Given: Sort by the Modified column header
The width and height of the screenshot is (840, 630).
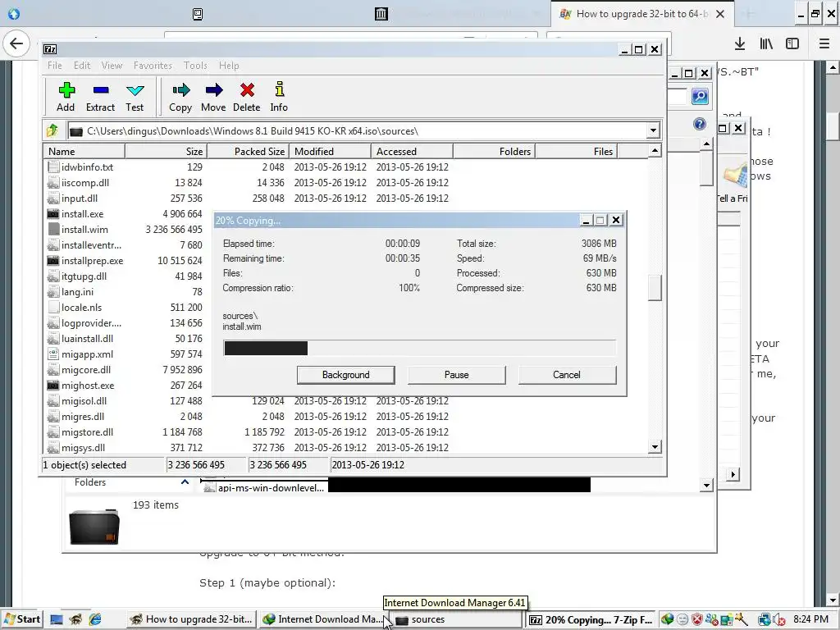Looking at the screenshot, I should coord(330,152).
